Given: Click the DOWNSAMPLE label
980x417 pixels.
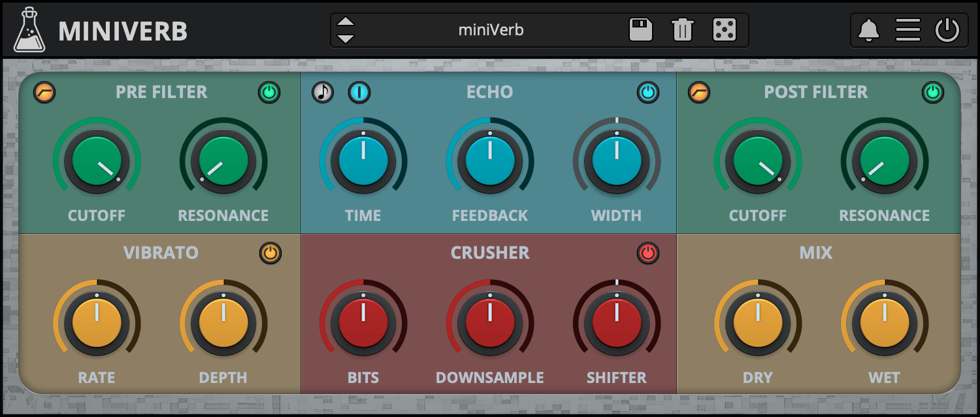Looking at the screenshot, I should (x=490, y=378).
